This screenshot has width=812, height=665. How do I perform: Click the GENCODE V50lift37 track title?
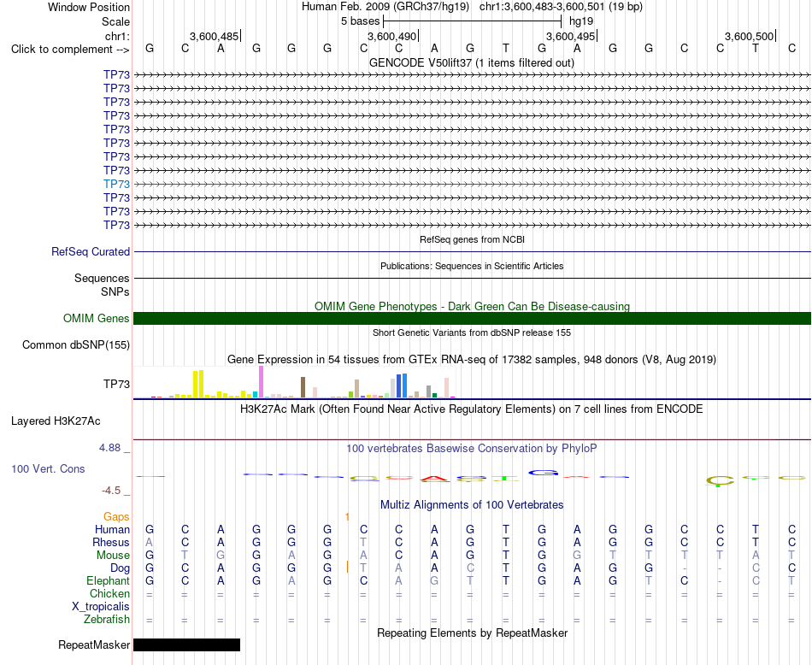(471, 62)
